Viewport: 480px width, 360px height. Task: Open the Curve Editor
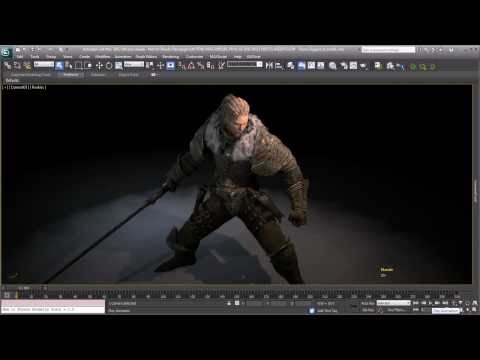coord(312,66)
